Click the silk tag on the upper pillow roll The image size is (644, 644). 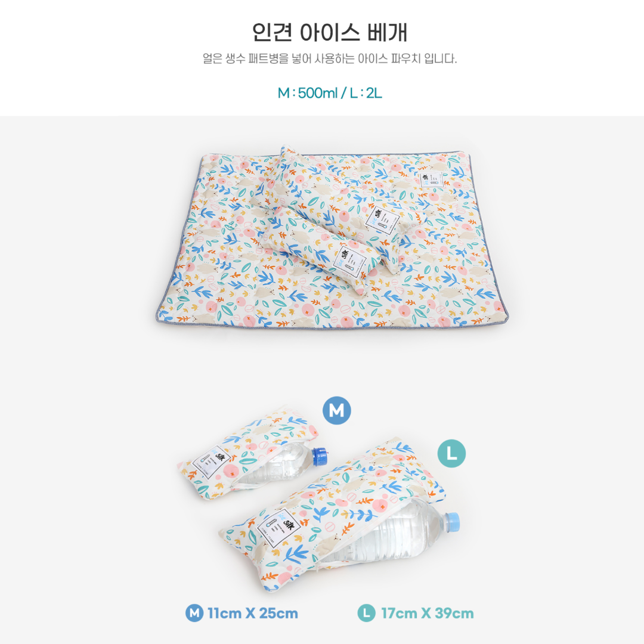click(382, 220)
